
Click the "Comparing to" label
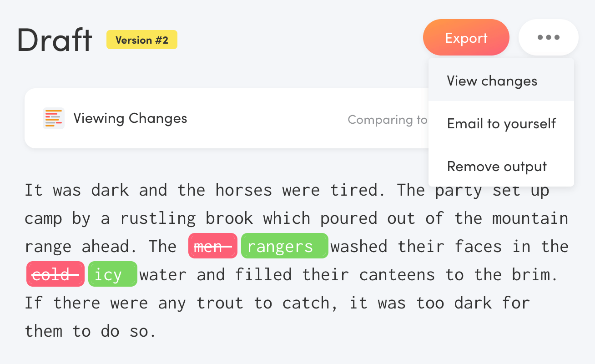pyautogui.click(x=388, y=120)
